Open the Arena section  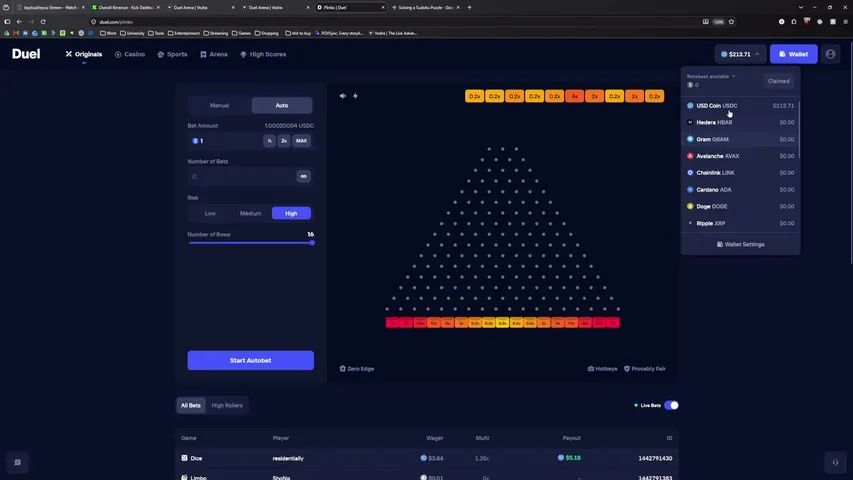[214, 54]
